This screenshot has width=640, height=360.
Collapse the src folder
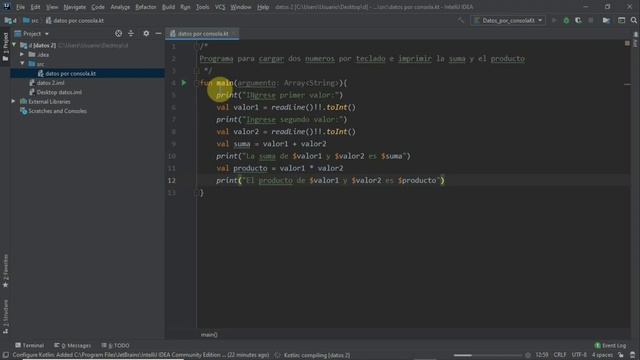tap(22, 64)
